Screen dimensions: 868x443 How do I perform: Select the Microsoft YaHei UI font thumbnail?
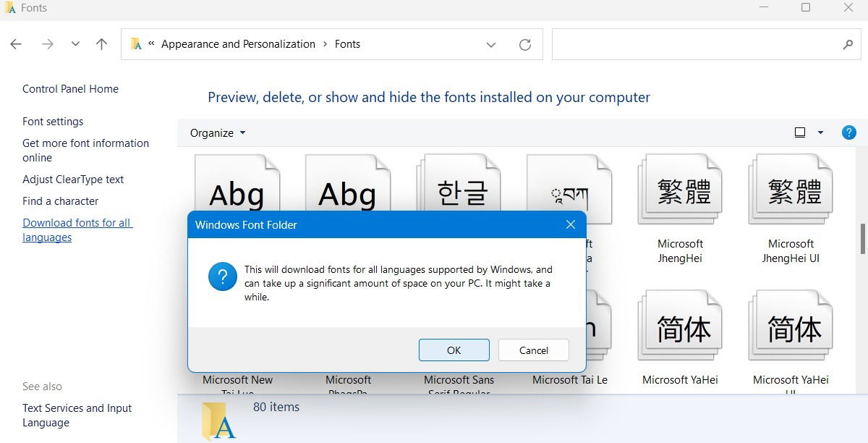coord(791,326)
